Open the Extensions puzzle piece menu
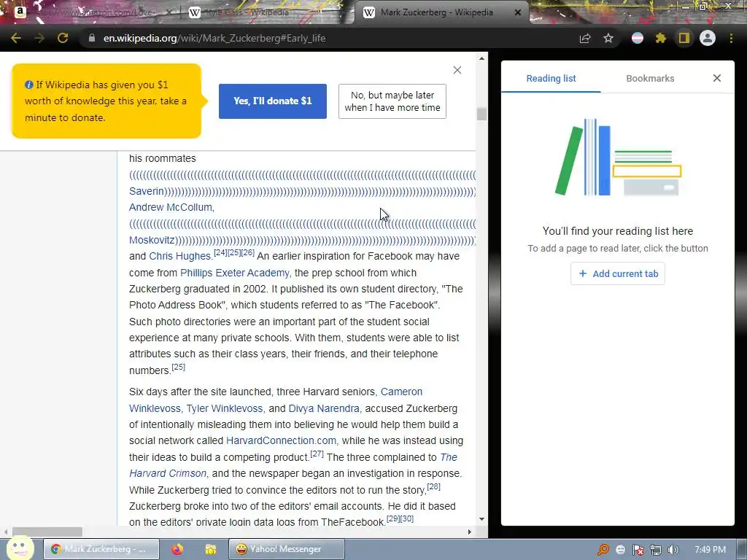 pos(661,38)
